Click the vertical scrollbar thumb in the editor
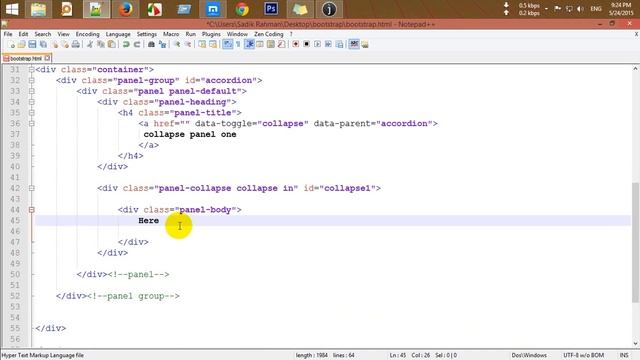 coord(635,243)
